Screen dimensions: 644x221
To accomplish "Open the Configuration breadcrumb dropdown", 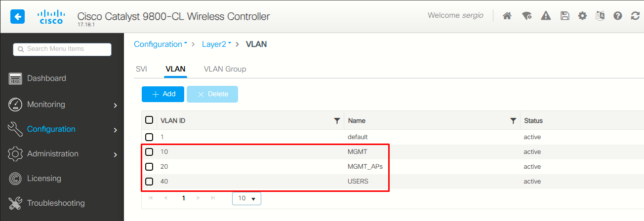I will point(161,44).
